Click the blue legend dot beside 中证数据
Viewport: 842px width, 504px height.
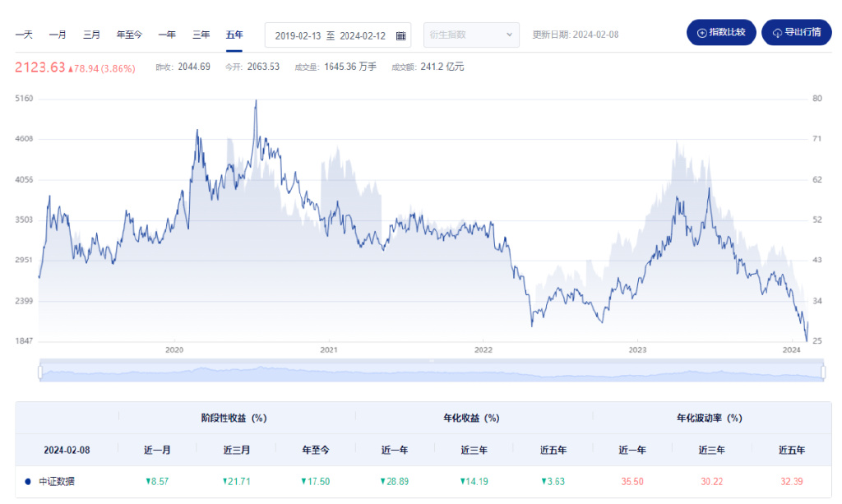click(28, 481)
